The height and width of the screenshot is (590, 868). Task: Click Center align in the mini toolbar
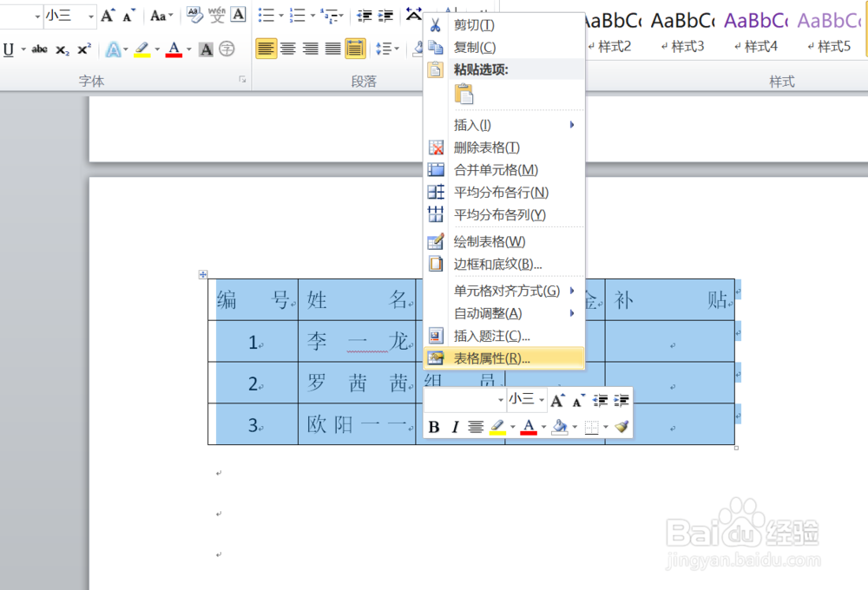pyautogui.click(x=476, y=427)
